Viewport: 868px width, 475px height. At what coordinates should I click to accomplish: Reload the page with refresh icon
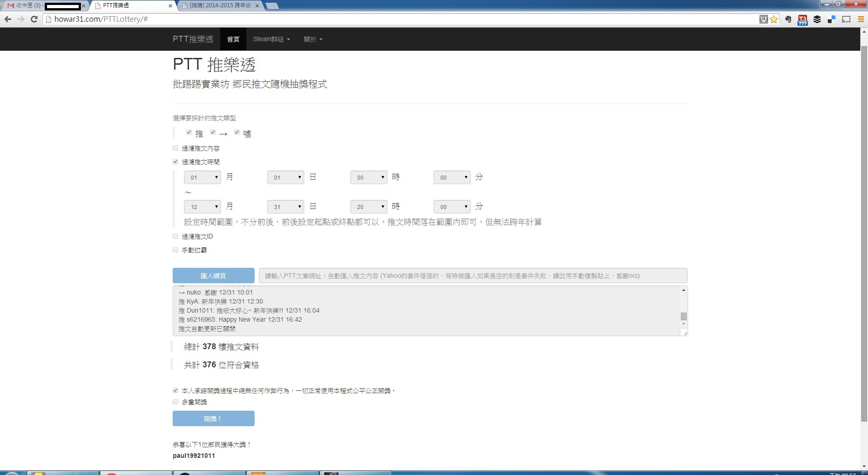click(x=34, y=19)
